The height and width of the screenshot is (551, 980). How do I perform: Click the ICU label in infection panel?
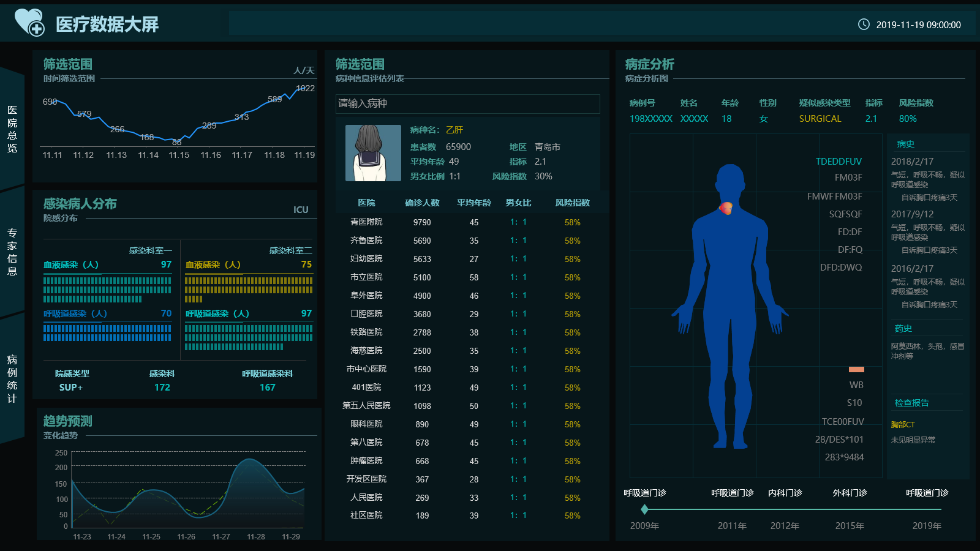(x=301, y=210)
